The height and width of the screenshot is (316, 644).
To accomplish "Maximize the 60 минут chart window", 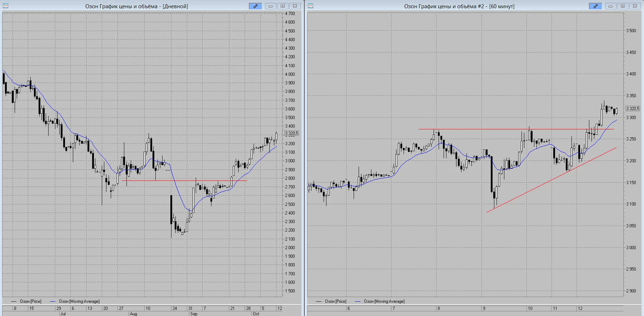I will pos(623,6).
